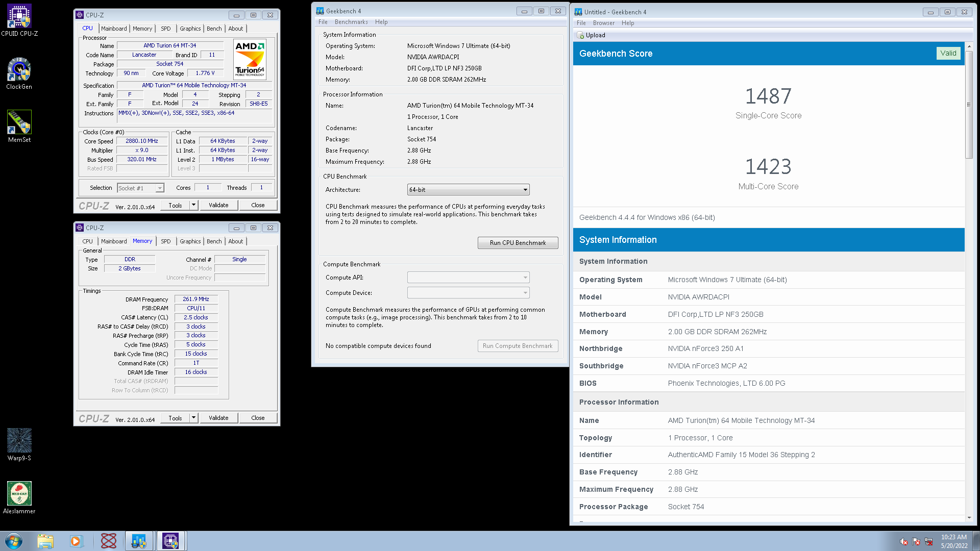Click the Core Voltage value 1.776 V

(x=205, y=73)
